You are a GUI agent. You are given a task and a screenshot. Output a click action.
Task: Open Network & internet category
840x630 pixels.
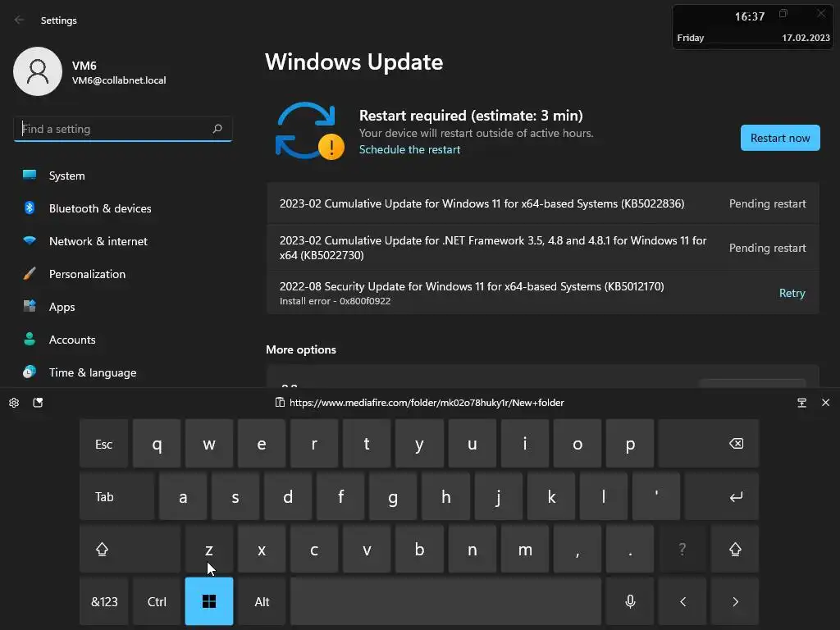(123, 241)
